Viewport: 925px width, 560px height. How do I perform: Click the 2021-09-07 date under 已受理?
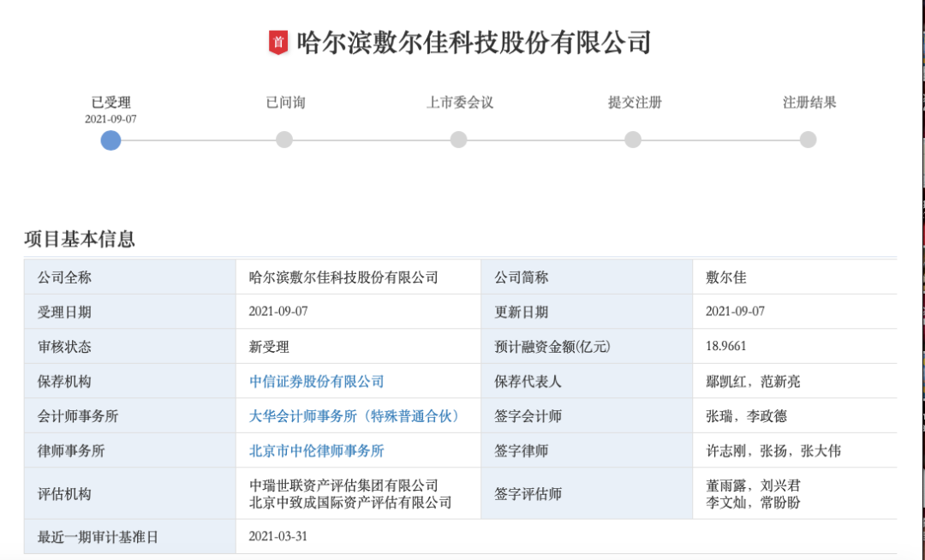[x=110, y=119]
